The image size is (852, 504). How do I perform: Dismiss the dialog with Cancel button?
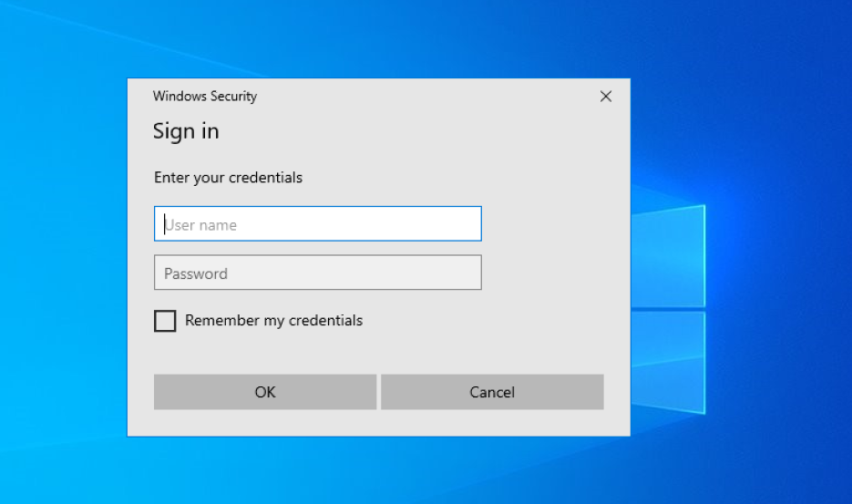click(x=492, y=392)
